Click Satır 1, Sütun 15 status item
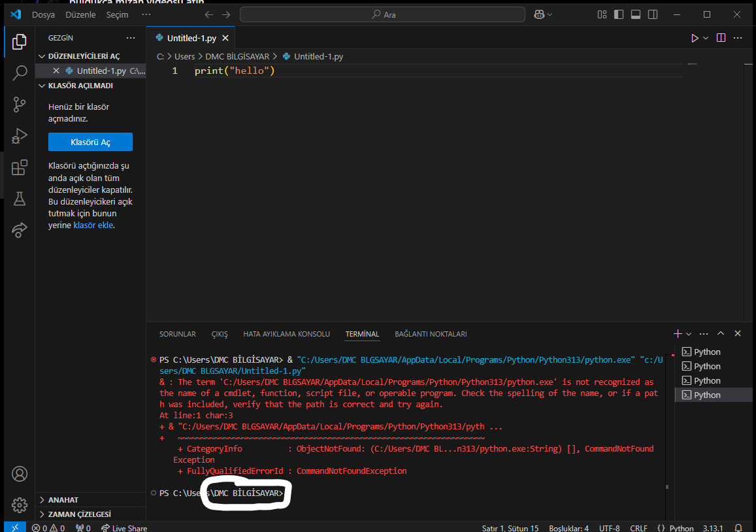Image resolution: width=756 pixels, height=532 pixels. (x=510, y=527)
